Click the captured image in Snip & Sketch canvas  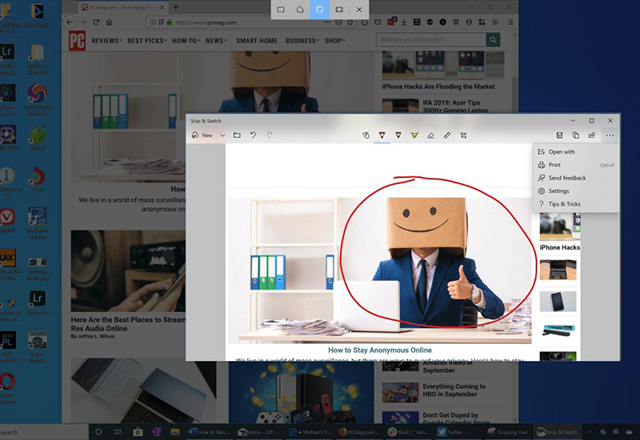(380, 270)
